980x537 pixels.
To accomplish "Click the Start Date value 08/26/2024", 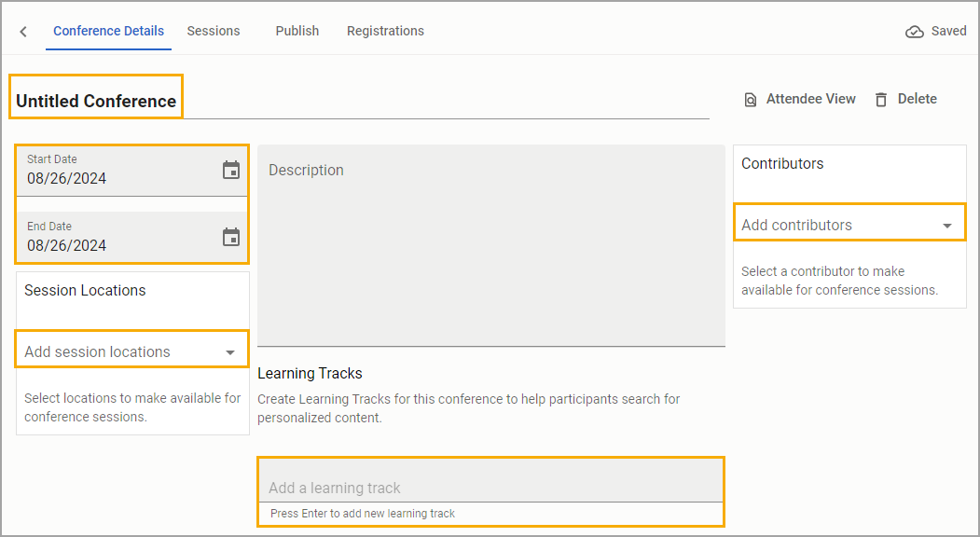I will click(66, 179).
